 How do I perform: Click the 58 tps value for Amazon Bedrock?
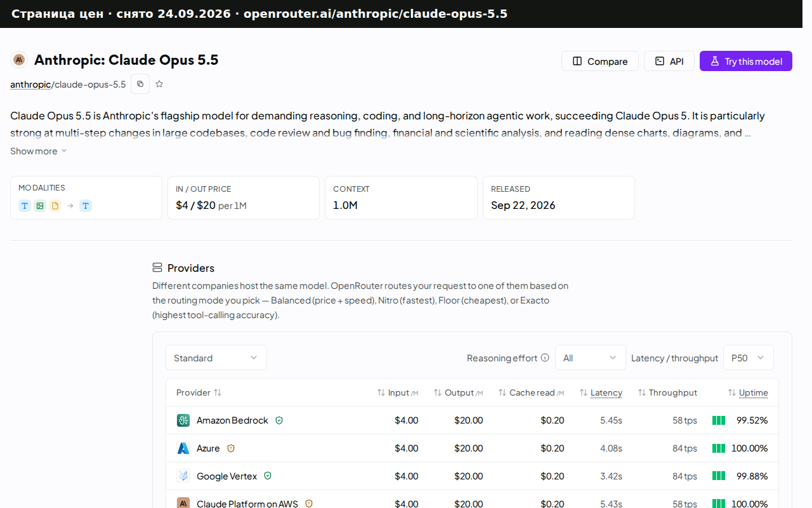point(684,420)
